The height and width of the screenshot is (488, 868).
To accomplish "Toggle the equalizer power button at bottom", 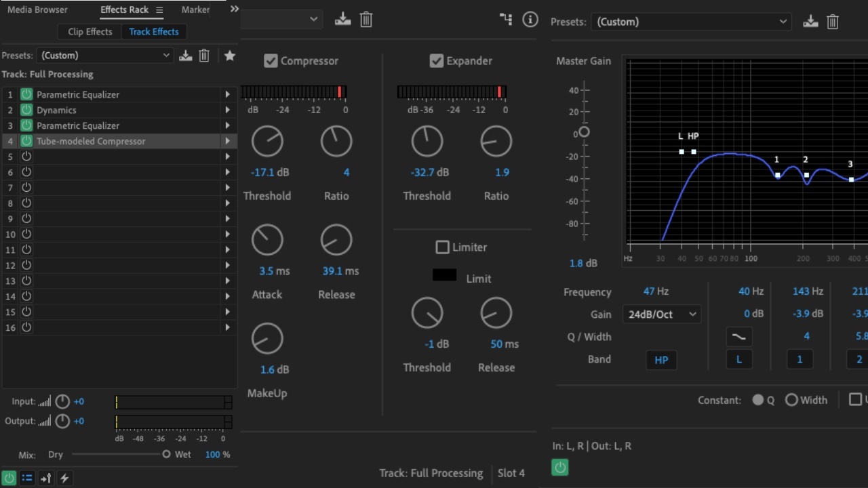I will [560, 467].
